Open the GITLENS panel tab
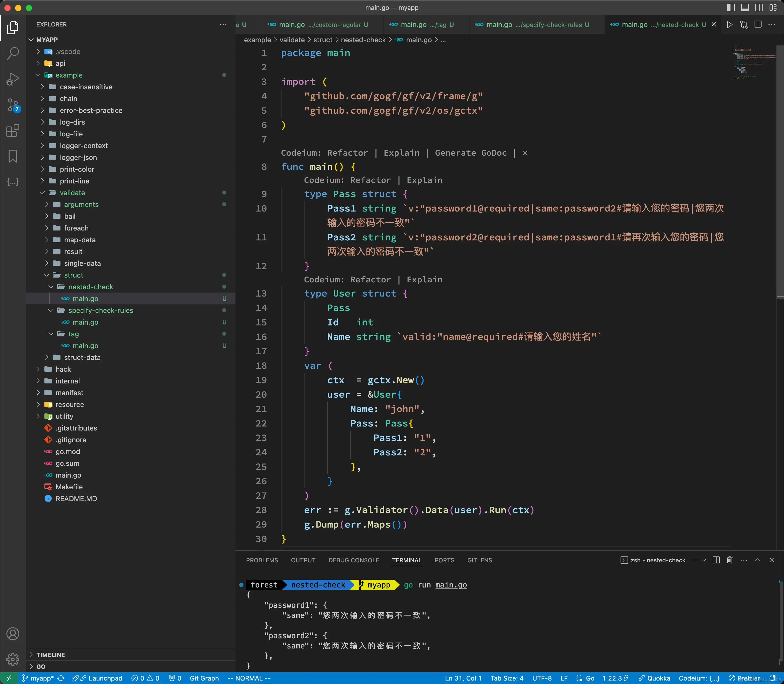The height and width of the screenshot is (684, 784). click(x=480, y=560)
